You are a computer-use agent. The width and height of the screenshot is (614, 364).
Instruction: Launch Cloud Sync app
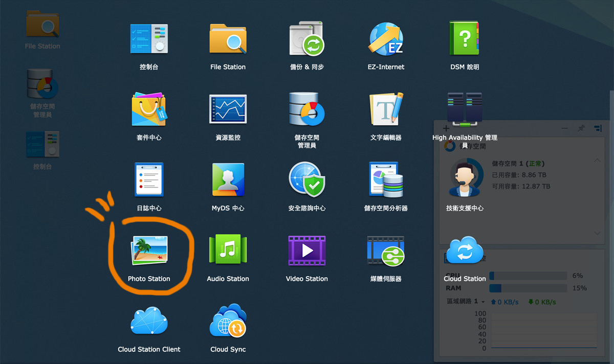pyautogui.click(x=228, y=321)
